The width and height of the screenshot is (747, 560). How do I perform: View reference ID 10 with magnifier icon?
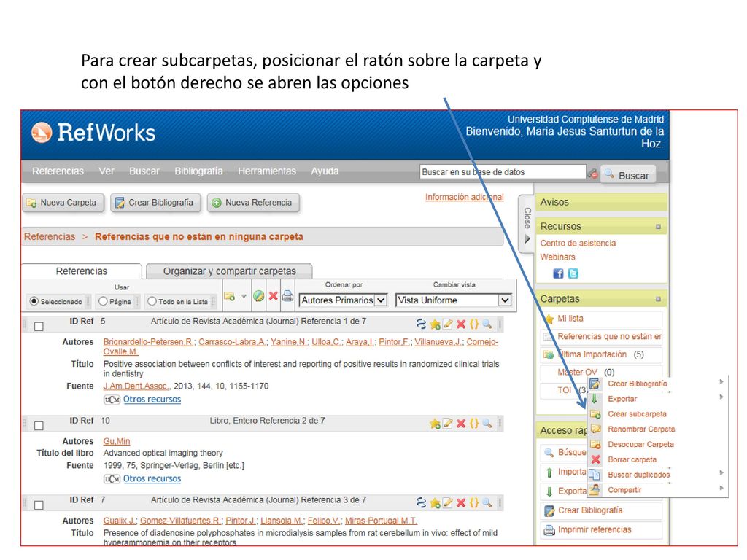[x=487, y=424]
